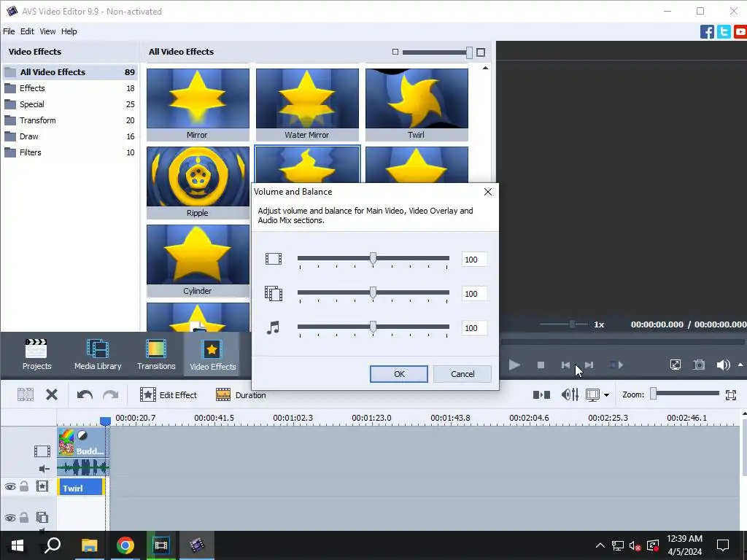The image size is (747, 560).
Task: Open the View menu
Action: [x=47, y=31]
